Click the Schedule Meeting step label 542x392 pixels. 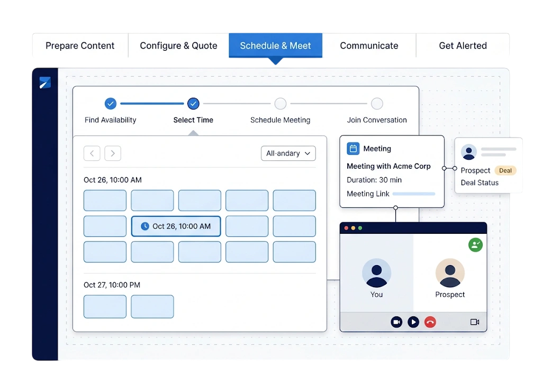[281, 120]
